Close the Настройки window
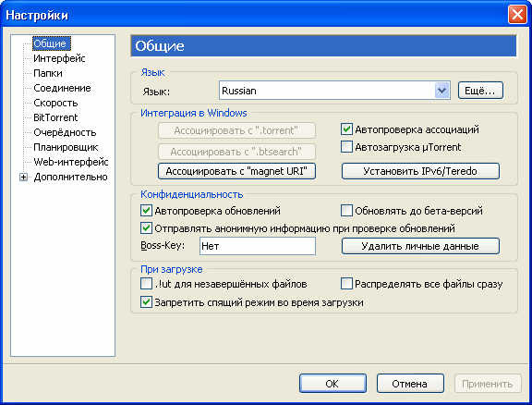 (517, 15)
